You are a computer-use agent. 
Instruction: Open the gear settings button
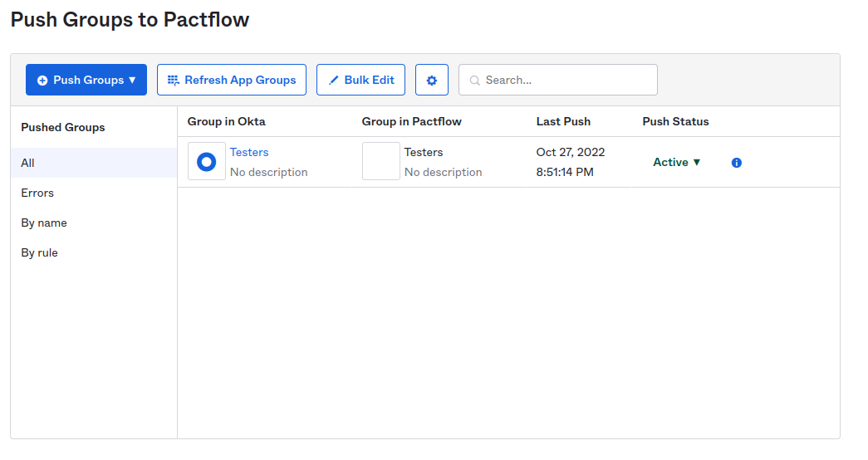coord(431,81)
